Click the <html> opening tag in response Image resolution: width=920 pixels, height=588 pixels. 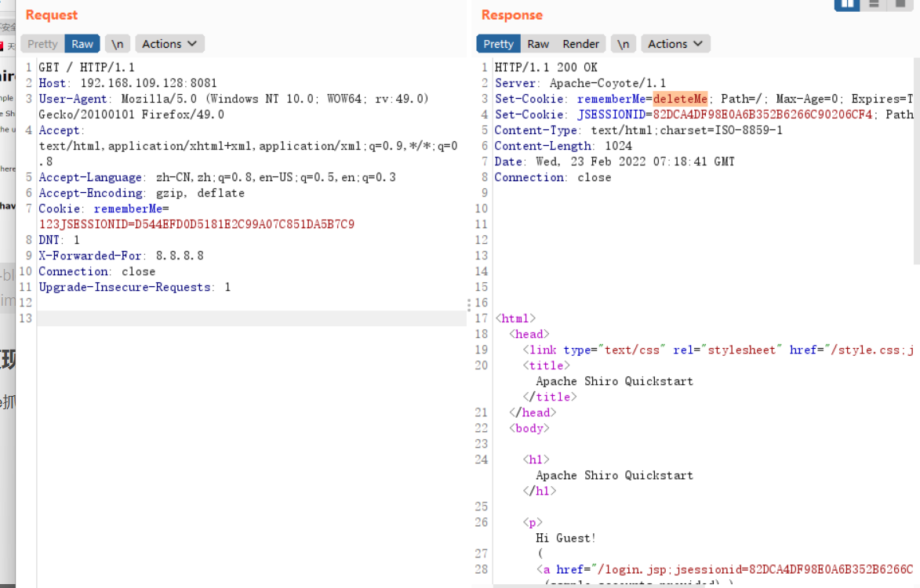pos(515,318)
